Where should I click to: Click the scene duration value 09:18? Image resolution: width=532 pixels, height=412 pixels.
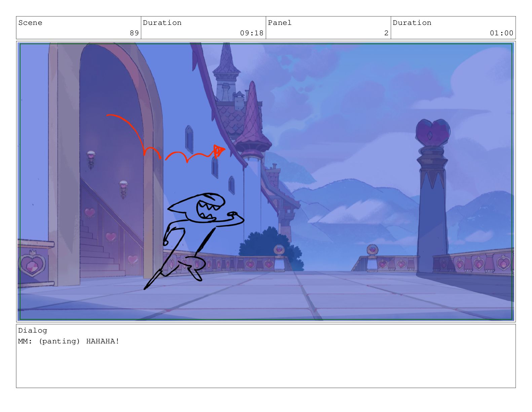252,33
